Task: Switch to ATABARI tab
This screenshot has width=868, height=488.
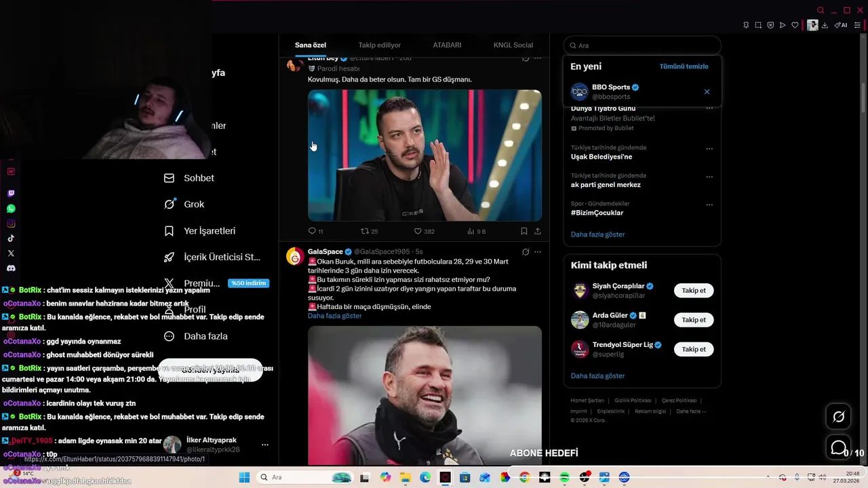Action: pos(447,45)
